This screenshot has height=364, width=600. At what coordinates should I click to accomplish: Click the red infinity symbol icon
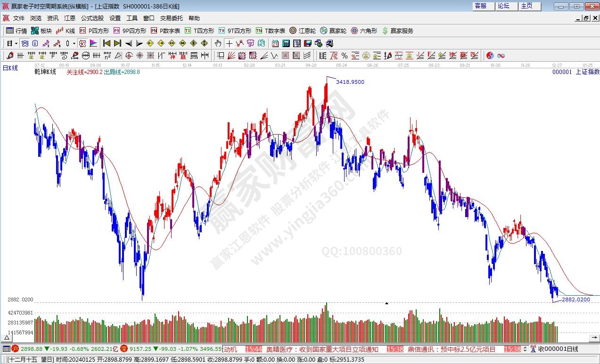501,56
